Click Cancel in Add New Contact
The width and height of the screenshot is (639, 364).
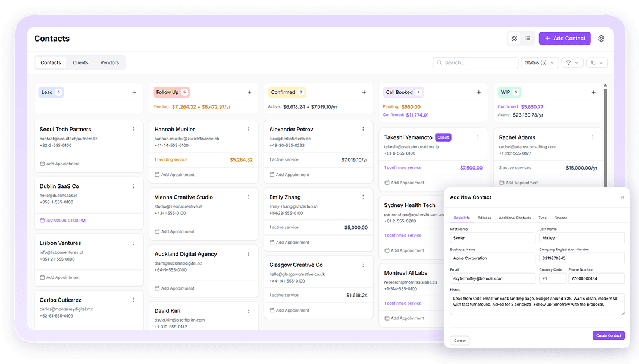[x=460, y=340]
